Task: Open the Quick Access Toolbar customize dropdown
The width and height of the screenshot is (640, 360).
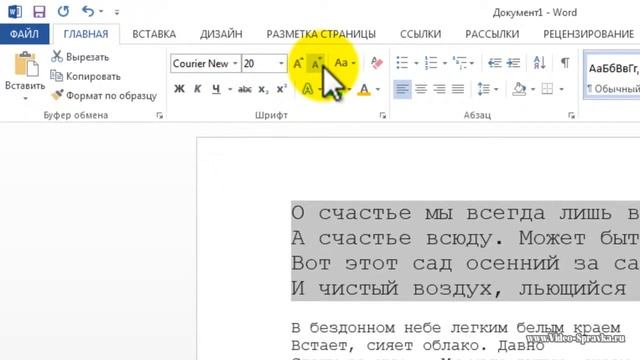Action: [x=117, y=12]
